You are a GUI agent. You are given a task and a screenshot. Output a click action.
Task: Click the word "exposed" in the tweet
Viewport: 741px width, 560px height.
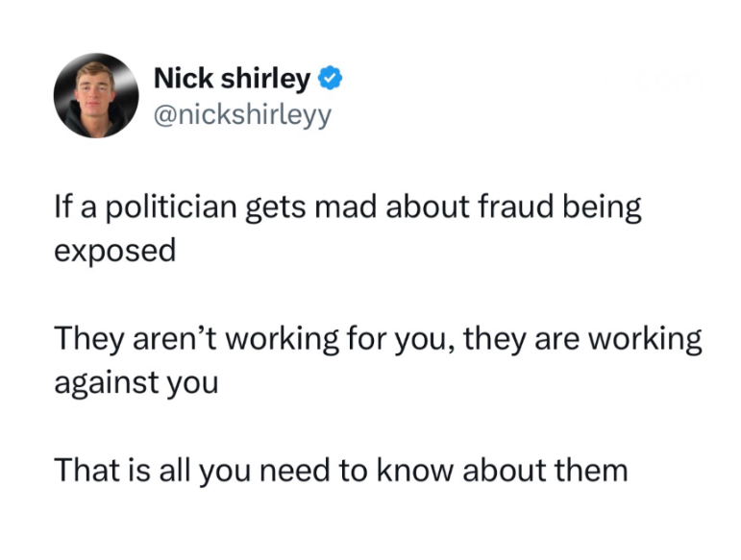point(114,251)
